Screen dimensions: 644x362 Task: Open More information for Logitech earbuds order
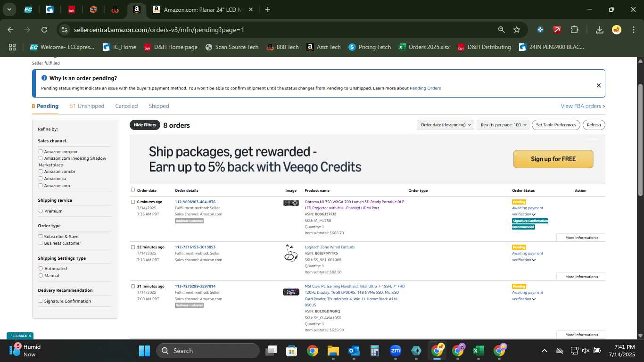point(581,277)
